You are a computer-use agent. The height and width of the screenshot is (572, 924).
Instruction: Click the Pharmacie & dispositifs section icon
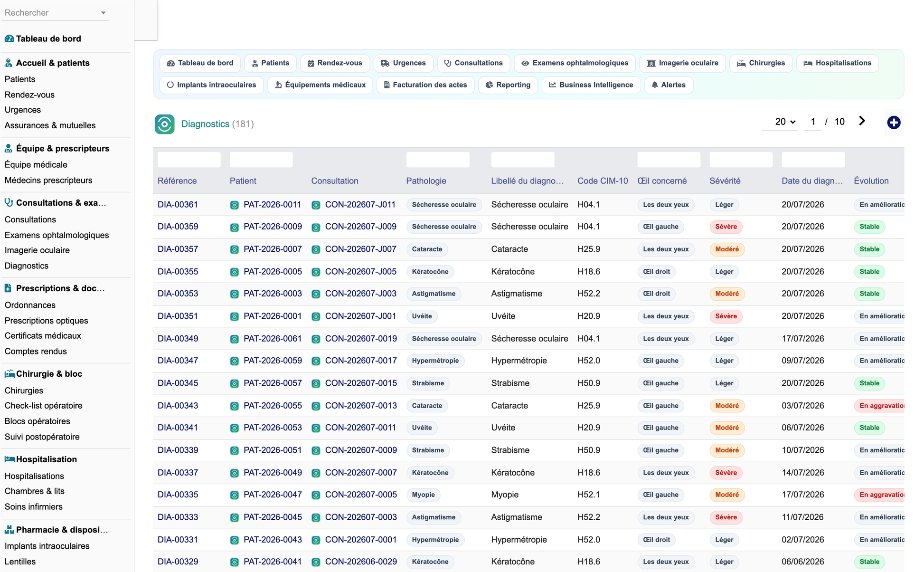point(9,530)
